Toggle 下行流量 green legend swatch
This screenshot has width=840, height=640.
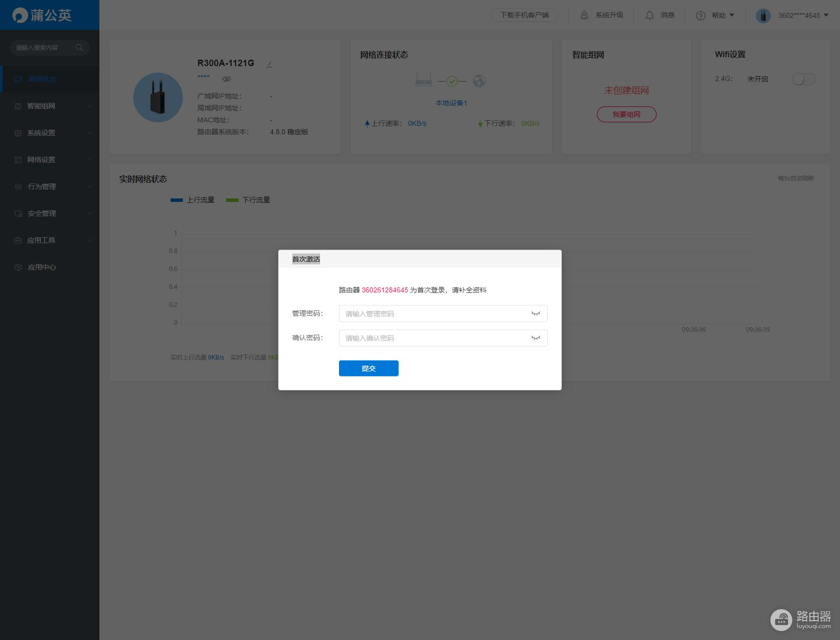click(232, 200)
